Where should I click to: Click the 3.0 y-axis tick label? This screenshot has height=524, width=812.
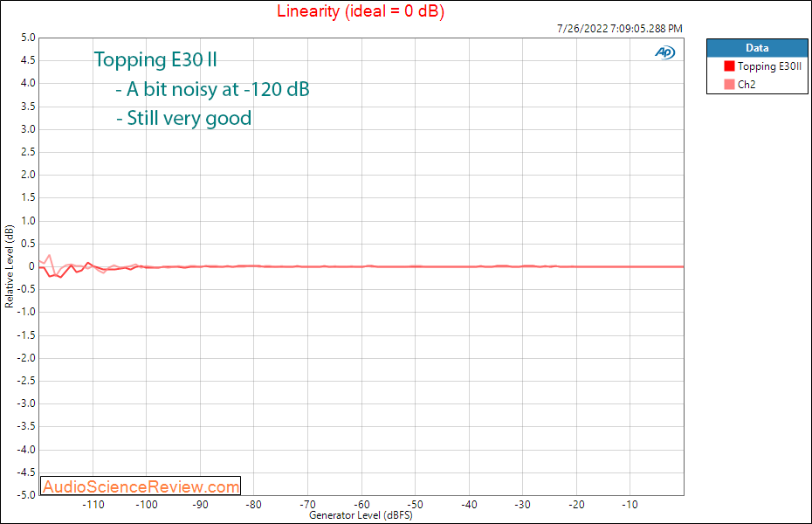tap(29, 129)
